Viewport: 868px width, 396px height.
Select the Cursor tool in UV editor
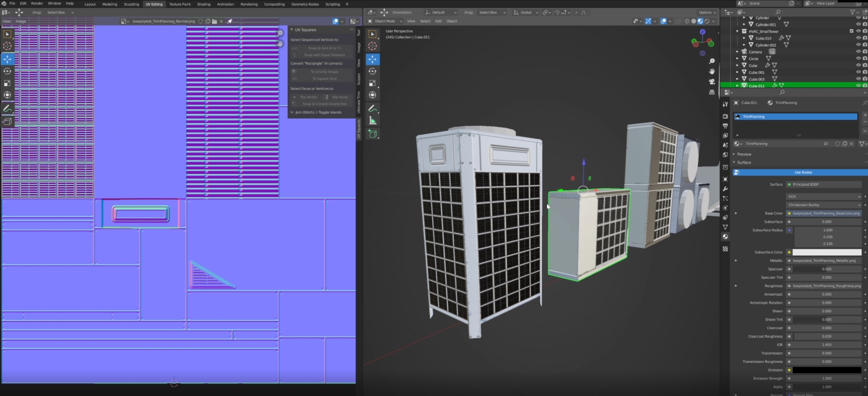[x=7, y=46]
